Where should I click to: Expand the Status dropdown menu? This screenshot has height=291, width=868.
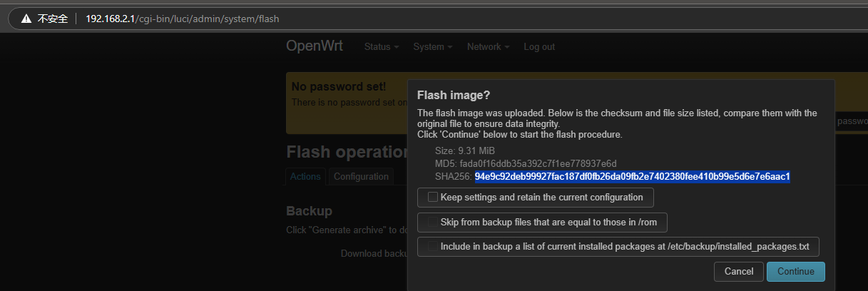tap(382, 47)
